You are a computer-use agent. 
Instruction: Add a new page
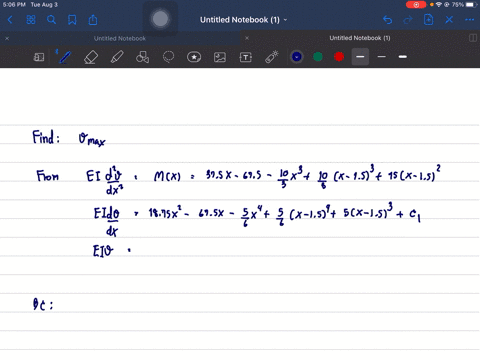pos(429,20)
